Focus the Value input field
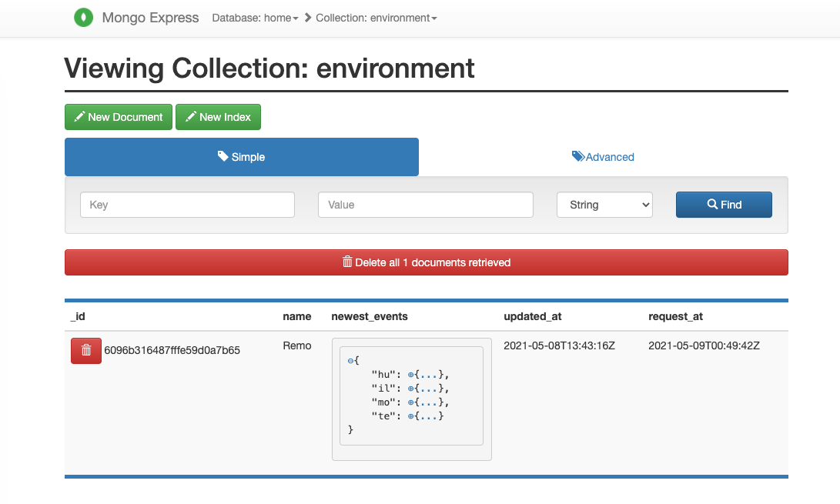Screen dimensions: 840x504 point(425,205)
